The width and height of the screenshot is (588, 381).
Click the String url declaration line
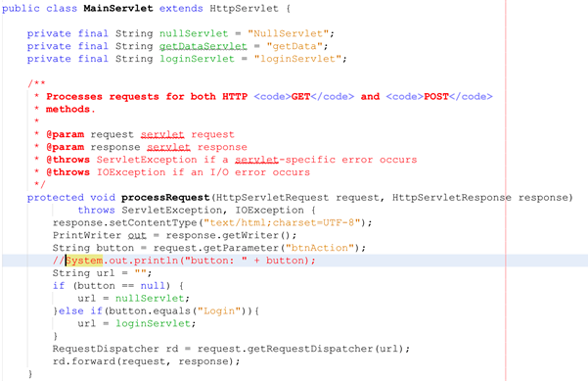[103, 273]
